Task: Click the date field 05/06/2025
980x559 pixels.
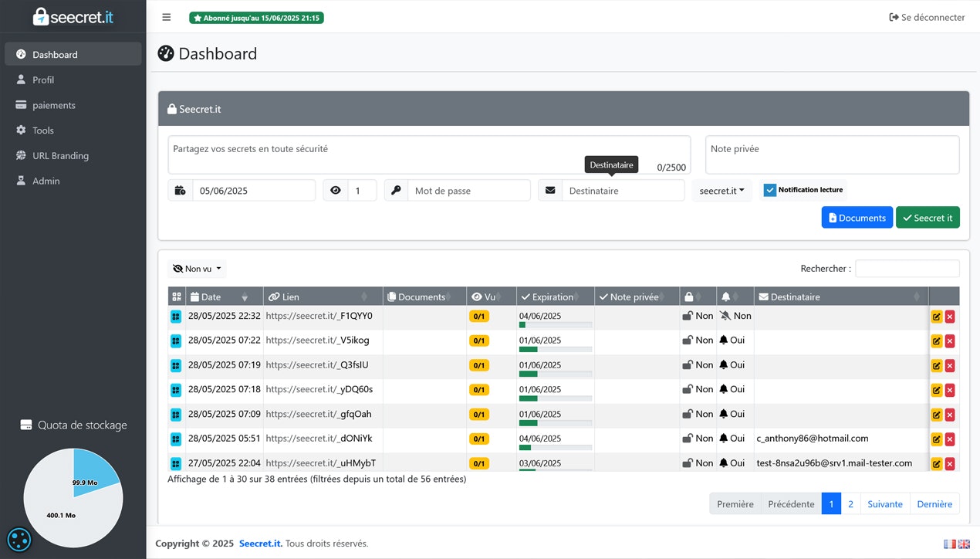Action: pyautogui.click(x=254, y=190)
